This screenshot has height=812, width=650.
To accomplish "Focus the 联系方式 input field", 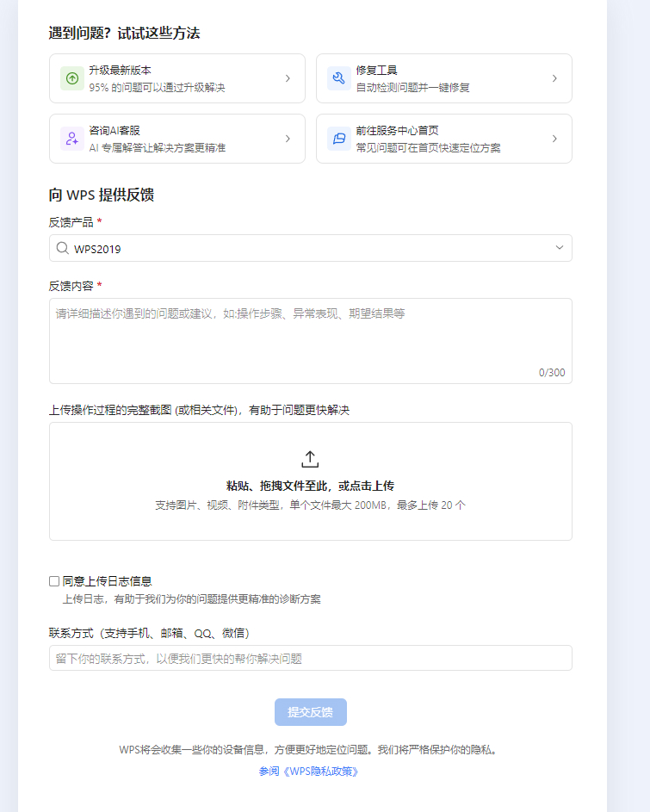I will (310, 658).
